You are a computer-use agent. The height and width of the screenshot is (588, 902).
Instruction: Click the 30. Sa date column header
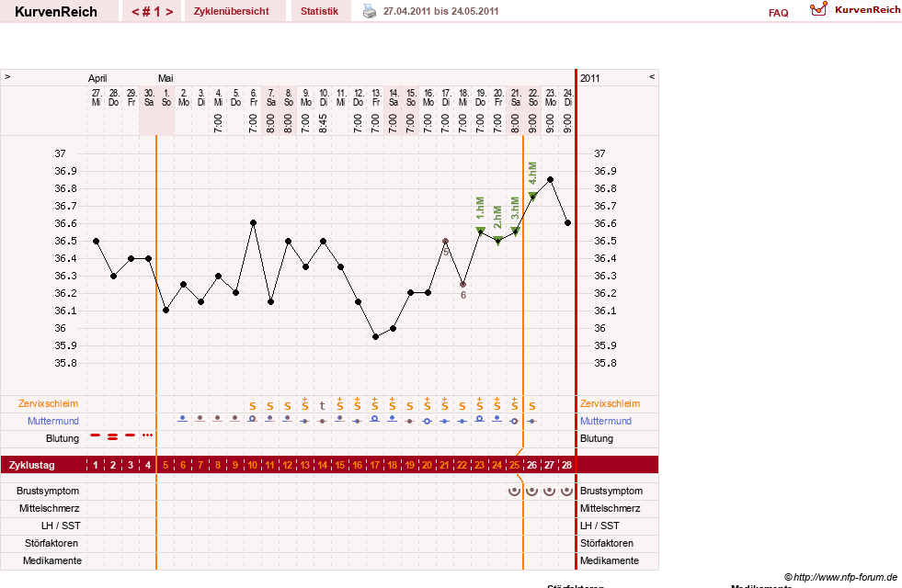148,97
